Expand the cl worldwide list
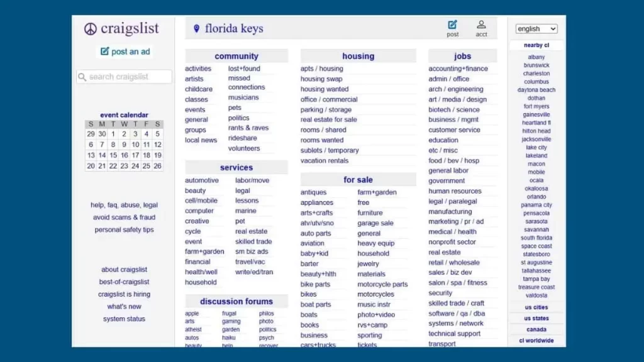The width and height of the screenshot is (644, 362). tap(536, 340)
